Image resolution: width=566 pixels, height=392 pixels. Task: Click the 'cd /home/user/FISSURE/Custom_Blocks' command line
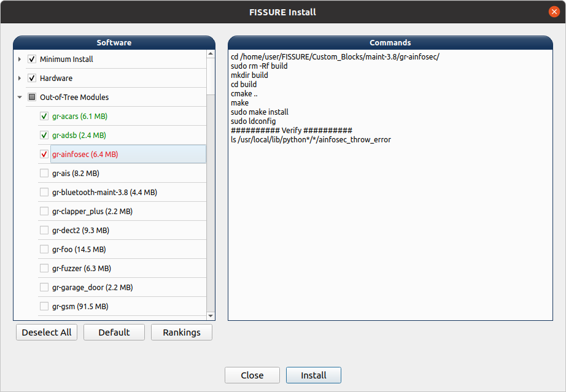coord(335,57)
